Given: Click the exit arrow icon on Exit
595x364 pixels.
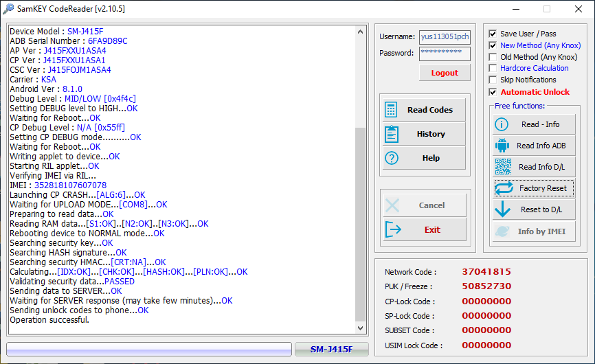Looking at the screenshot, I should tap(393, 229).
